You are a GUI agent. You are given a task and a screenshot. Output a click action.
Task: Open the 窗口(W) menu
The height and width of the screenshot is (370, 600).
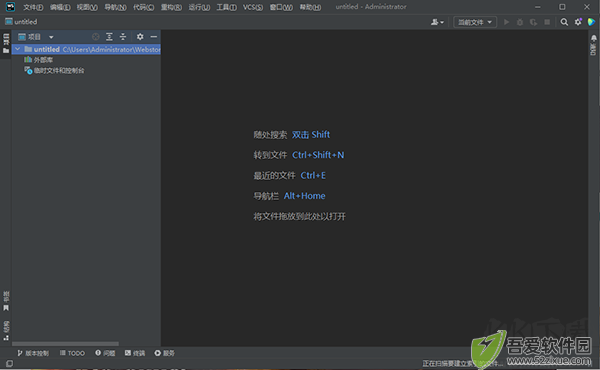click(x=281, y=7)
